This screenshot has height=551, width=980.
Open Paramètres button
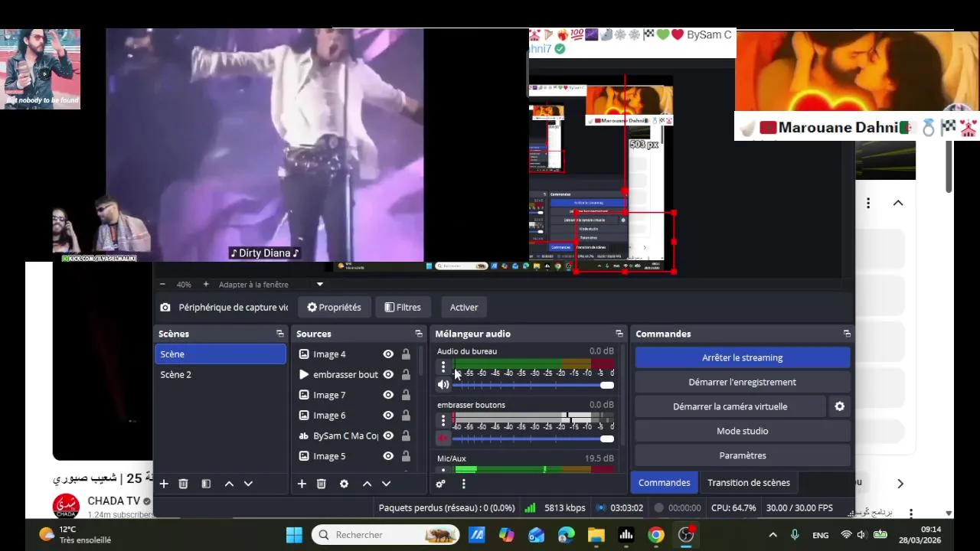click(x=743, y=455)
